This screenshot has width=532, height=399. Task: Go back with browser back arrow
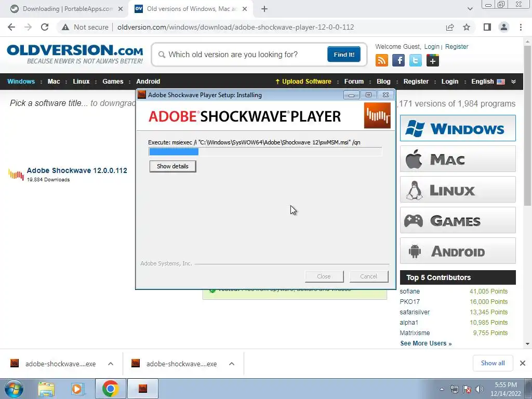pyautogui.click(x=11, y=27)
